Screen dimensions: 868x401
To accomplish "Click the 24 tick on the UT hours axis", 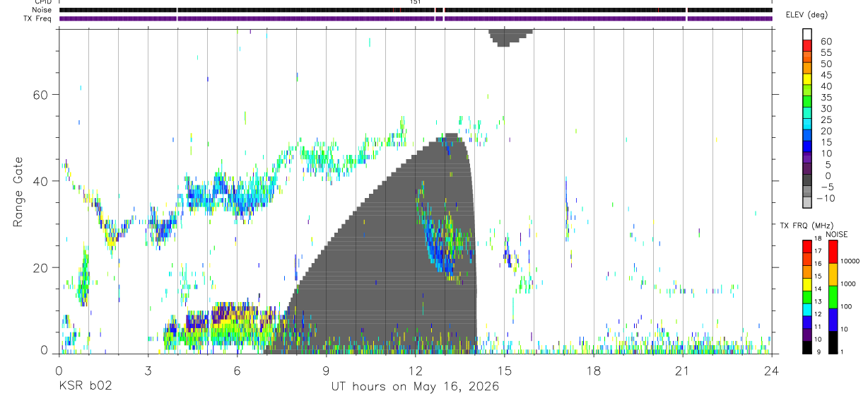I will [x=771, y=370].
